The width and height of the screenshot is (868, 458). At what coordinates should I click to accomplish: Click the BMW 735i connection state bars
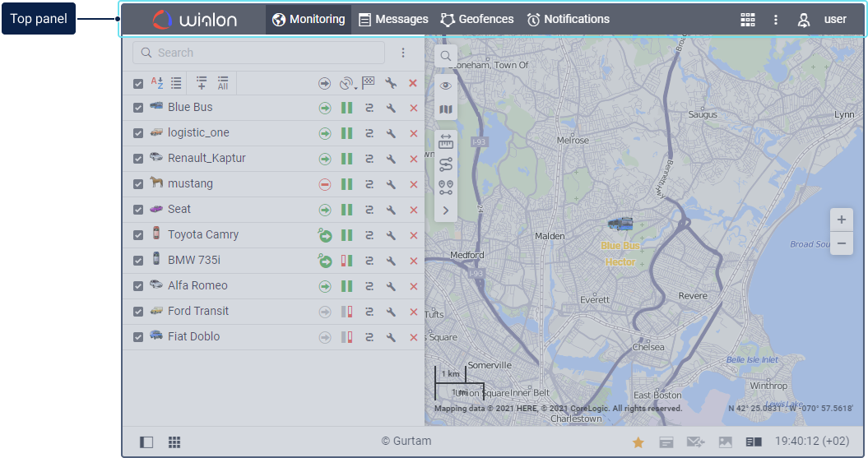(x=346, y=261)
